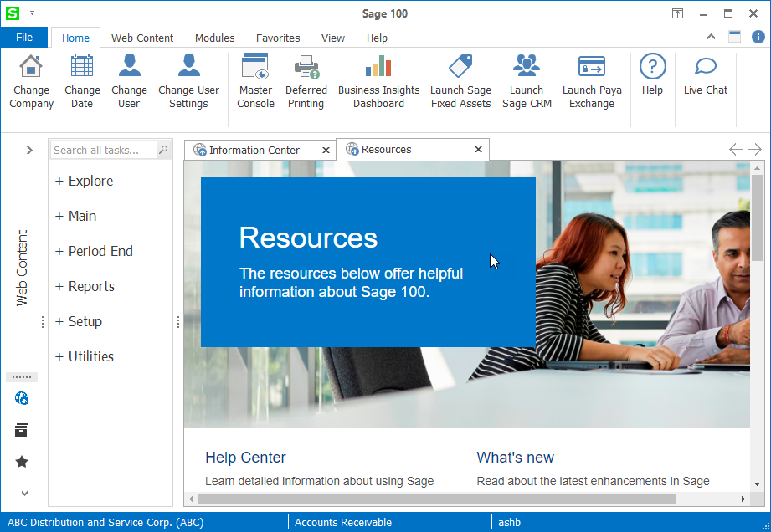The image size is (771, 532).
Task: Expand the collapsed Web Content pane
Action: point(29,150)
